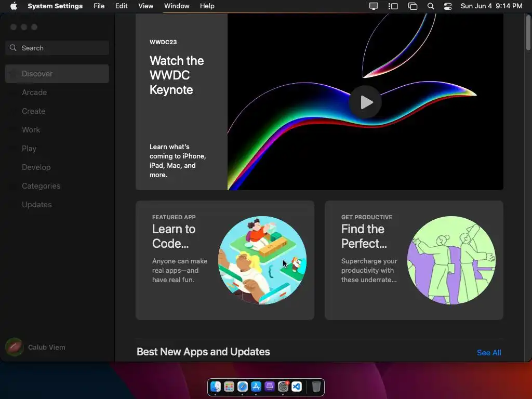Open the Apple menu
Image resolution: width=532 pixels, height=399 pixels.
coord(14,6)
